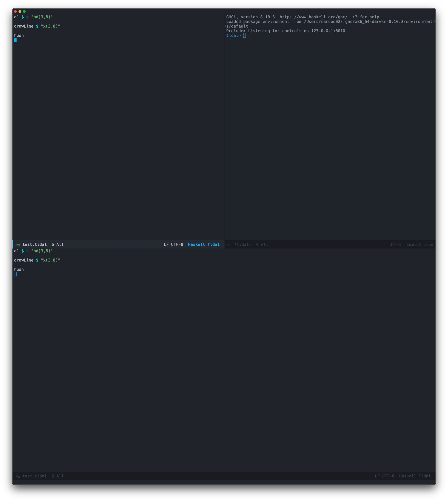The height and width of the screenshot is (501, 448).
Task: Click the drawLine expression line
Action: [37, 26]
